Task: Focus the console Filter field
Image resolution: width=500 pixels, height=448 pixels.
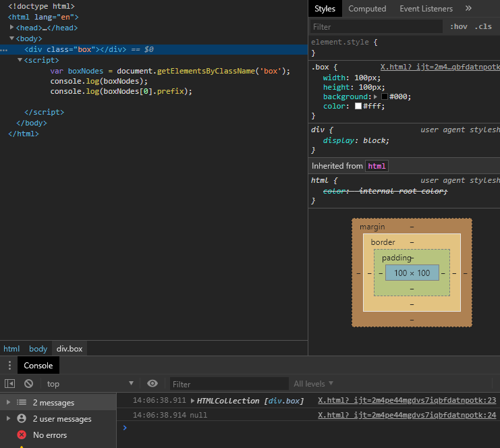Action: pyautogui.click(x=229, y=384)
